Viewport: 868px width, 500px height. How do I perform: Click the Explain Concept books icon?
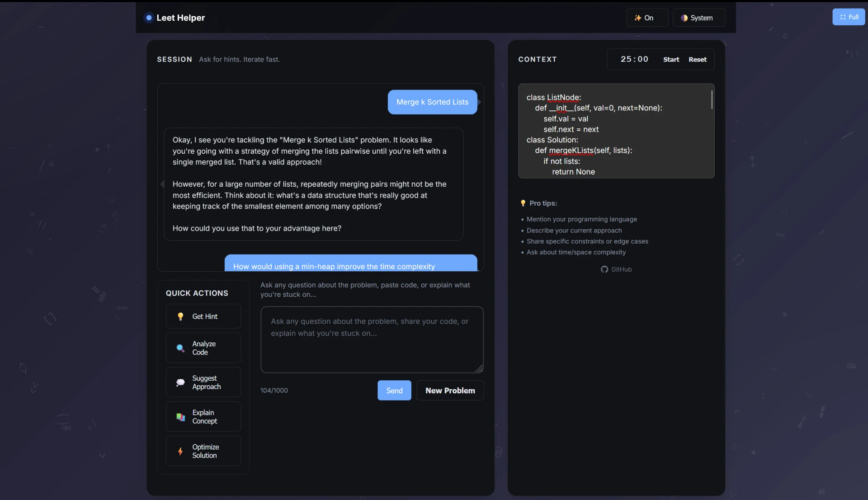[x=180, y=417]
